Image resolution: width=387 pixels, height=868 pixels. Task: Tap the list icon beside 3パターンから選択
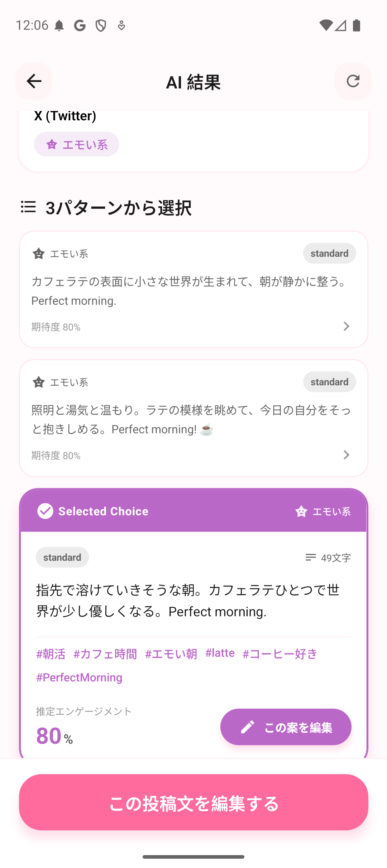pyautogui.click(x=28, y=207)
